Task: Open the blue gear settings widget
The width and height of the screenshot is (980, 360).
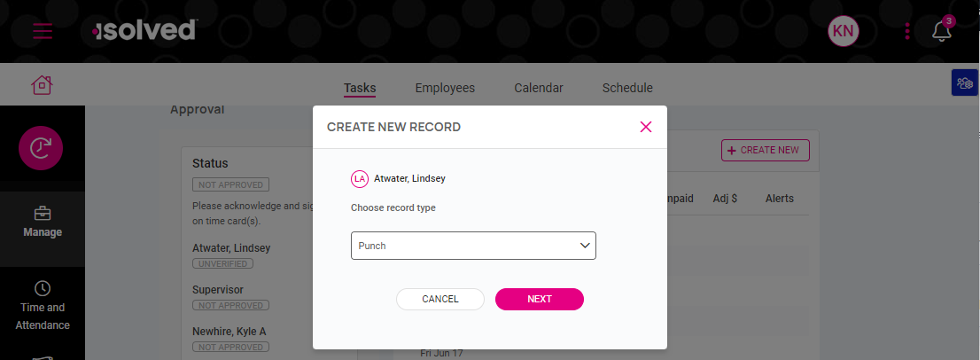Action: [964, 82]
